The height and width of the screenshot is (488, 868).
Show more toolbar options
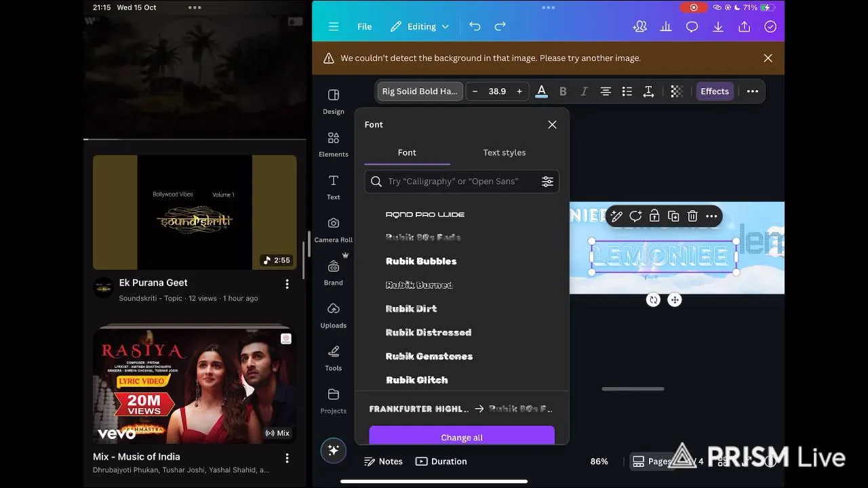[752, 91]
